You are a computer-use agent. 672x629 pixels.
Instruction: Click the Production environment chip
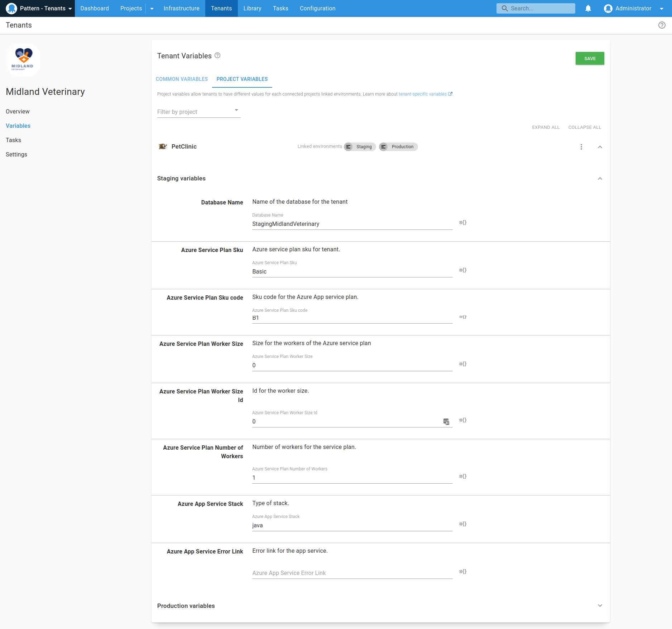[398, 147]
